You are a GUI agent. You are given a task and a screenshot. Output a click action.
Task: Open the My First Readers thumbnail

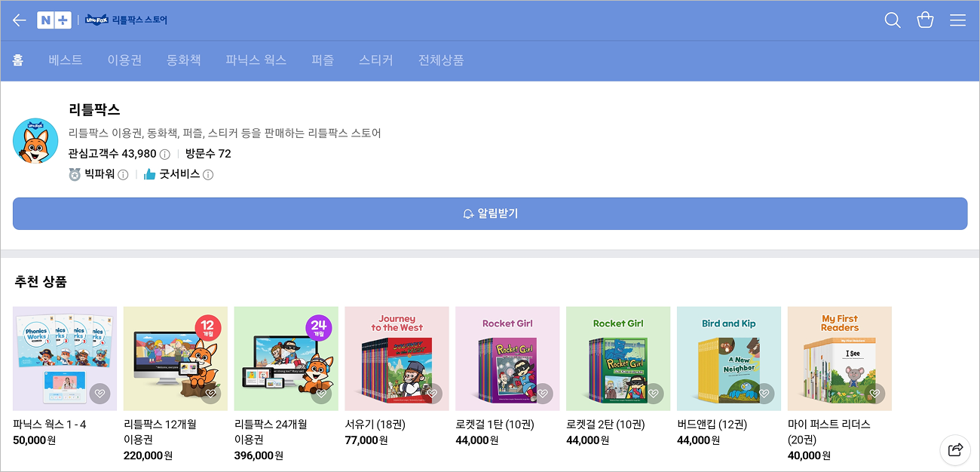point(841,359)
